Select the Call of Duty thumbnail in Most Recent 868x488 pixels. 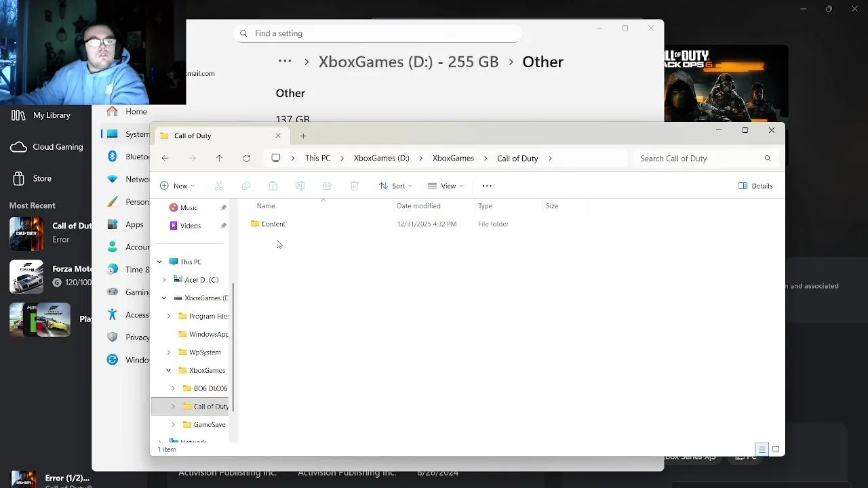pos(26,234)
